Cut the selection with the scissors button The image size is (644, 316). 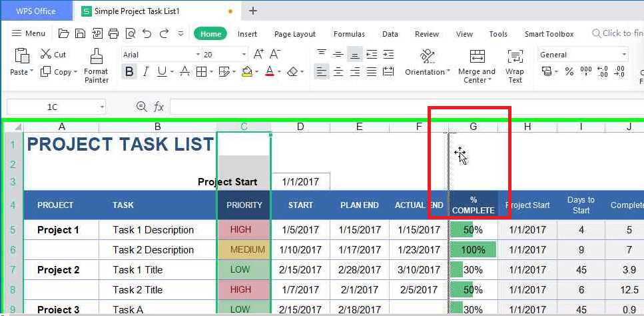point(53,54)
